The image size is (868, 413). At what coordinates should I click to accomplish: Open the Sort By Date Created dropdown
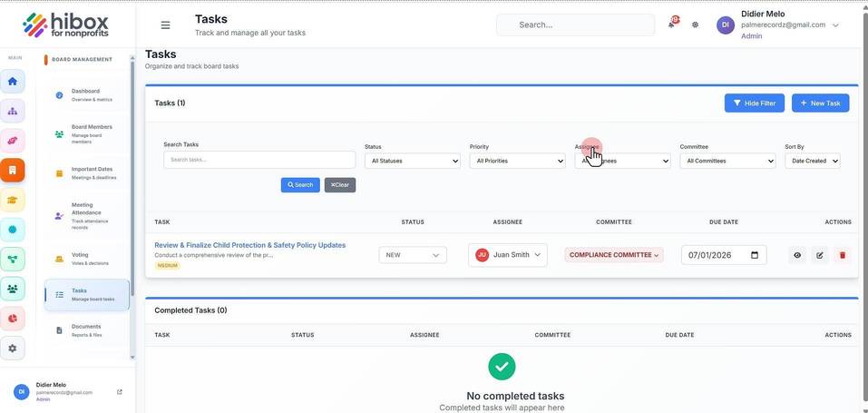pyautogui.click(x=813, y=161)
